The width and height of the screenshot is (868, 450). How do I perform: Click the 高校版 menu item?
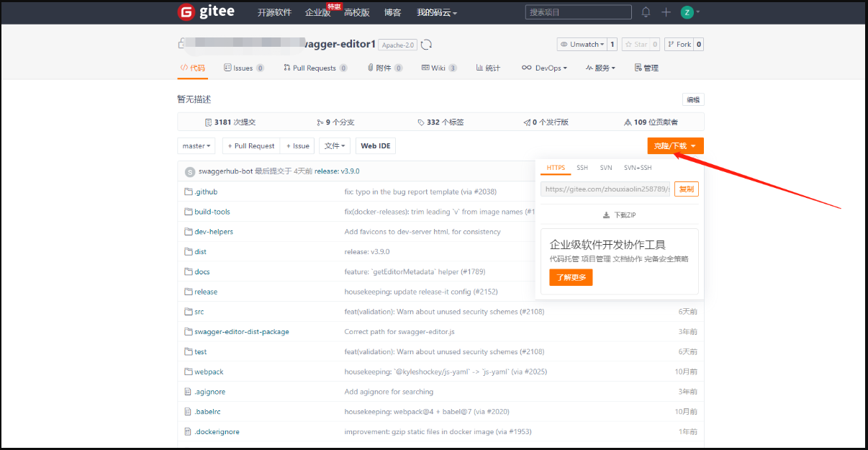click(x=357, y=12)
